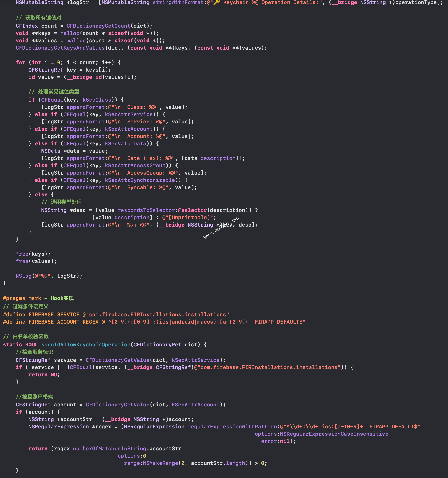The width and height of the screenshot is (448, 478).
Task: Click the line 'free(keys);'
Action: point(33,254)
